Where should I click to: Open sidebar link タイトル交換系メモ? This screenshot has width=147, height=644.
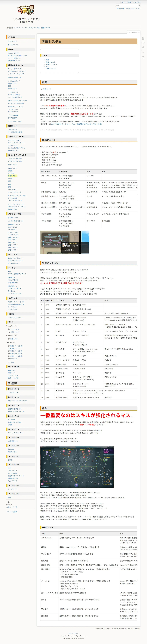click(x=15, y=200)
